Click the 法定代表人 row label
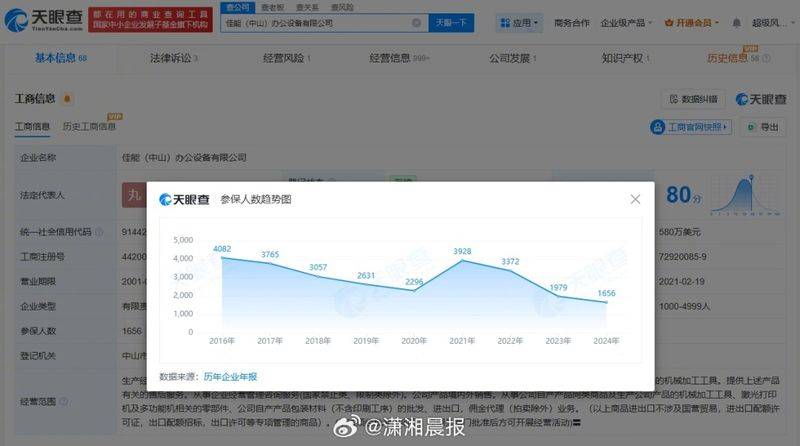Viewport: 800px width, 446px height. coord(42,195)
